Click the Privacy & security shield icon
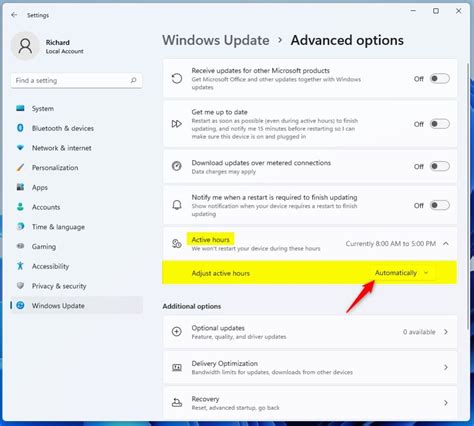Image resolution: width=474 pixels, height=426 pixels. [20, 286]
